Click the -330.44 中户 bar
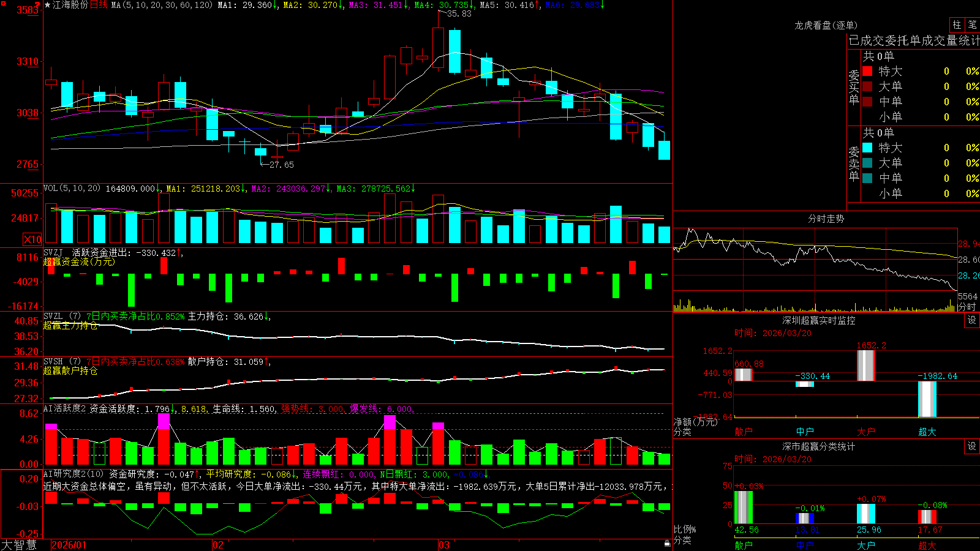This screenshot has width=980, height=551. pos(805,384)
